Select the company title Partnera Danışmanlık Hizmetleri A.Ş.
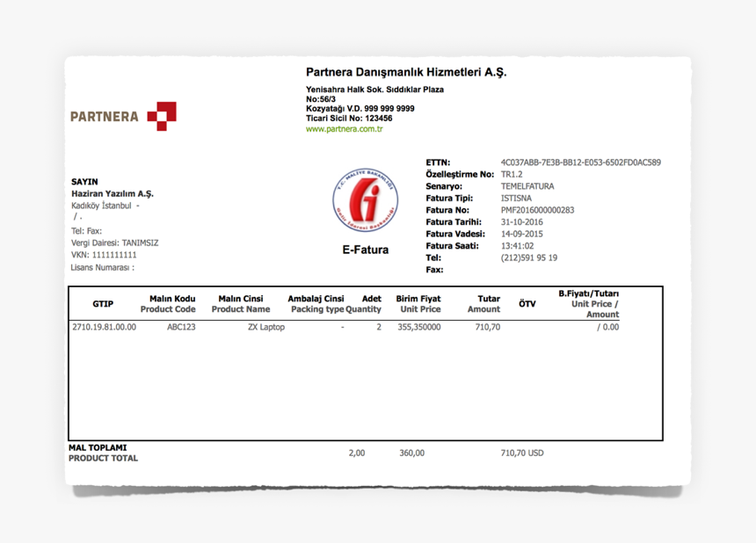This screenshot has height=543, width=756. coord(406,72)
